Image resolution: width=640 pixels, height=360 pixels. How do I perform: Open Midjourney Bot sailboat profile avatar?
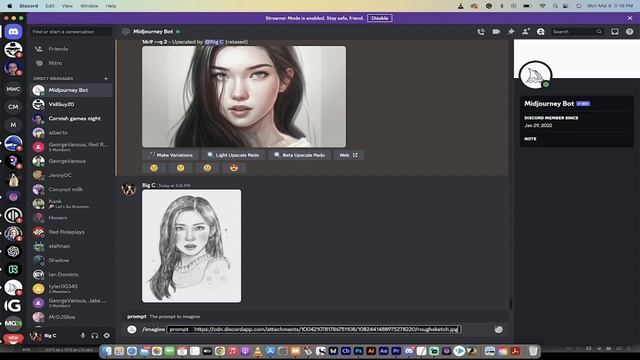click(x=535, y=76)
